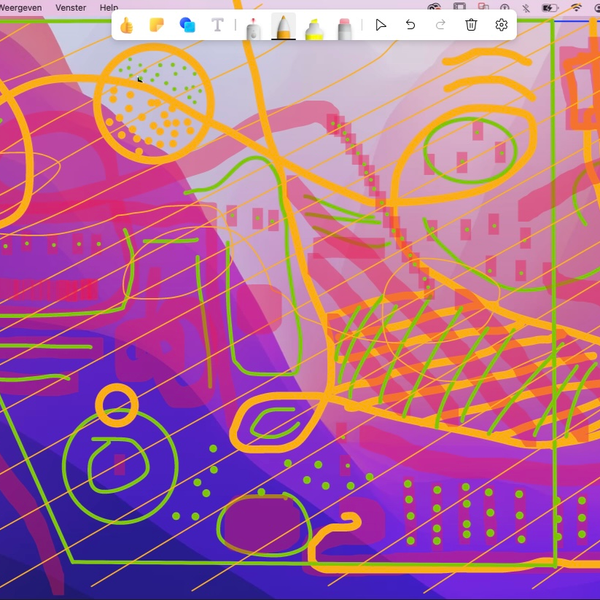Image resolution: width=600 pixels, height=600 pixels.
Task: Select the sticky note tool
Action: pyautogui.click(x=157, y=25)
